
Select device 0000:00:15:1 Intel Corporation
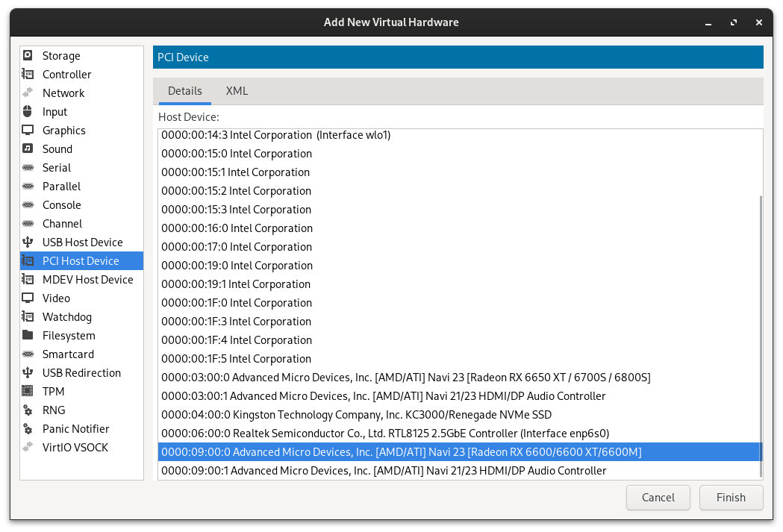(459, 172)
